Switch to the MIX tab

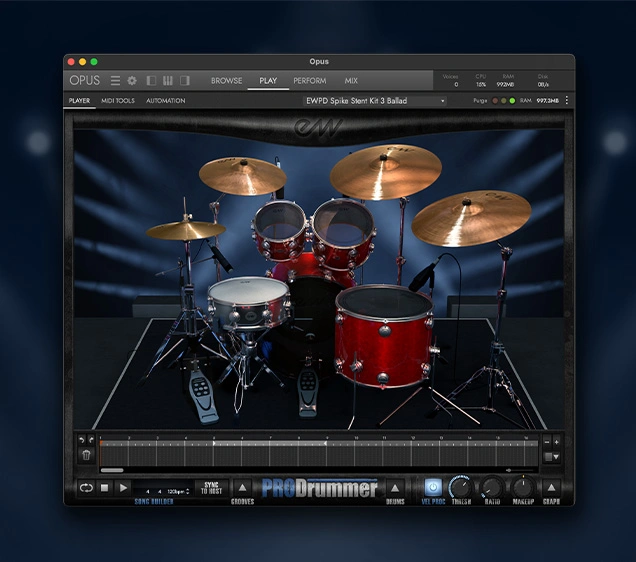(351, 81)
